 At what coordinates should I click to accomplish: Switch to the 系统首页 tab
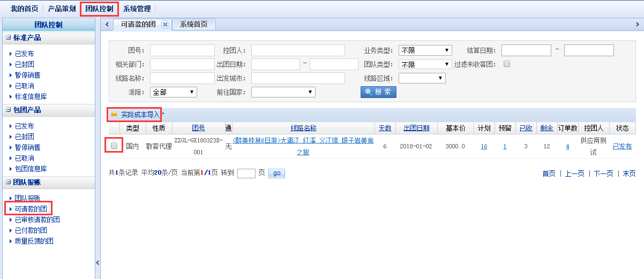click(193, 24)
